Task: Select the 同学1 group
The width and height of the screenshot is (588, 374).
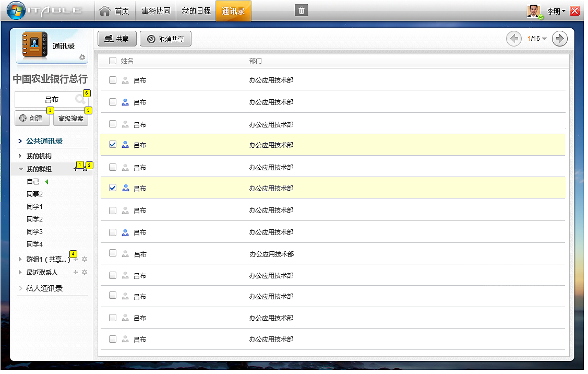Action: pos(34,206)
